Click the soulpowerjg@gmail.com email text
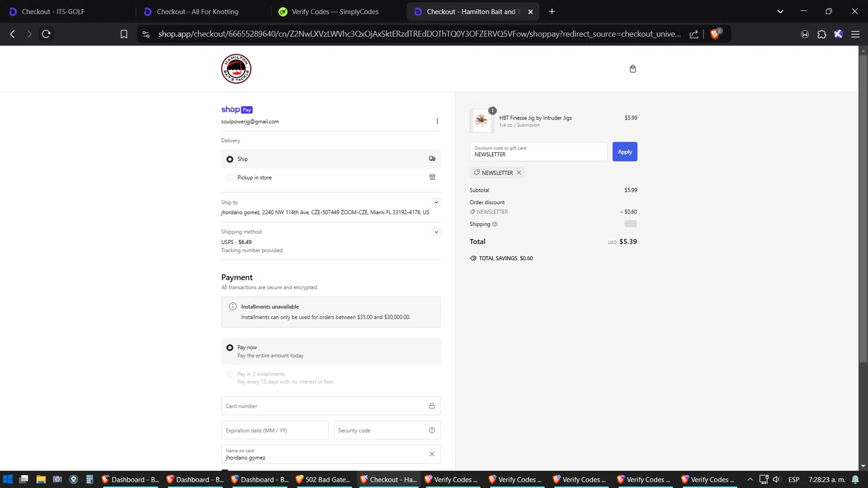 [x=250, y=121]
